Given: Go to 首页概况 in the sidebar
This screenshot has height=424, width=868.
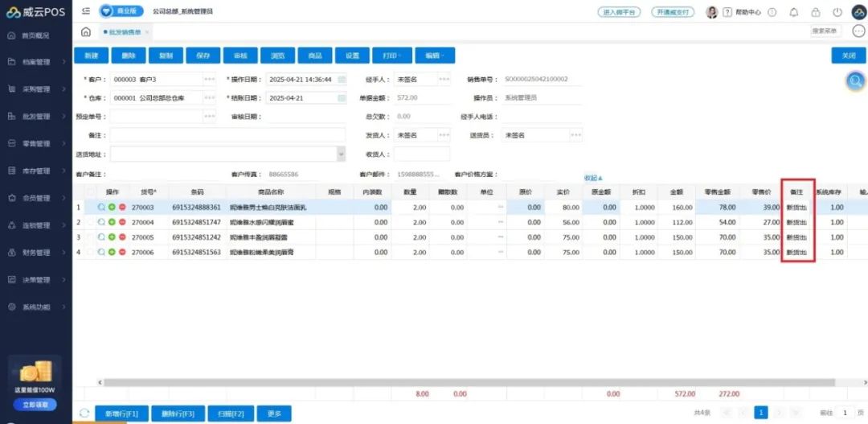Looking at the screenshot, I should (36, 35).
